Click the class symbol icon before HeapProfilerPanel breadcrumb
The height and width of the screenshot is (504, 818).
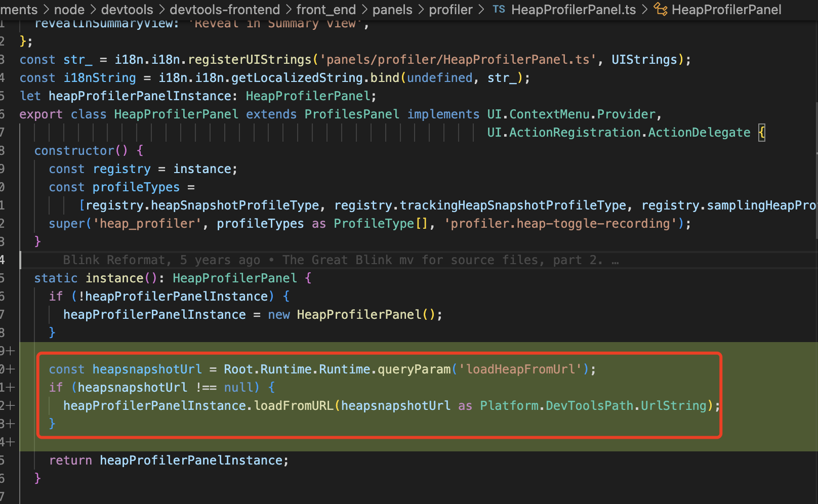(660, 9)
